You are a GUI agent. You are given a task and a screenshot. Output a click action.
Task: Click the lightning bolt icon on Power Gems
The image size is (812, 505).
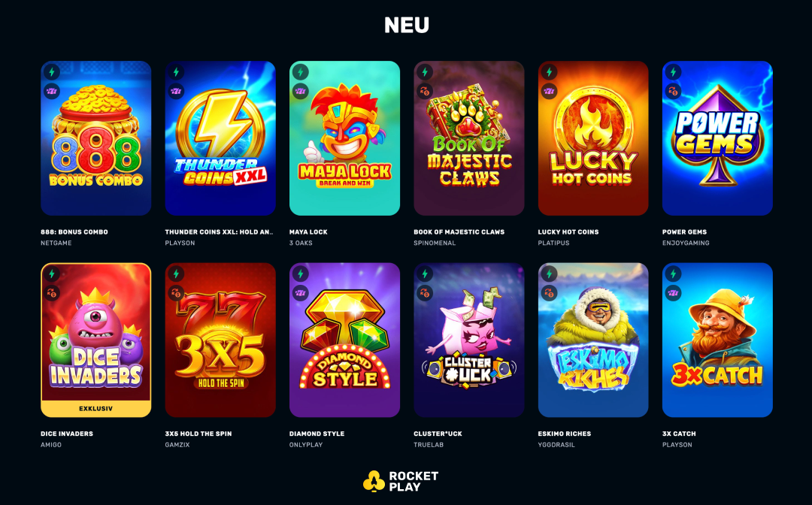coord(673,72)
